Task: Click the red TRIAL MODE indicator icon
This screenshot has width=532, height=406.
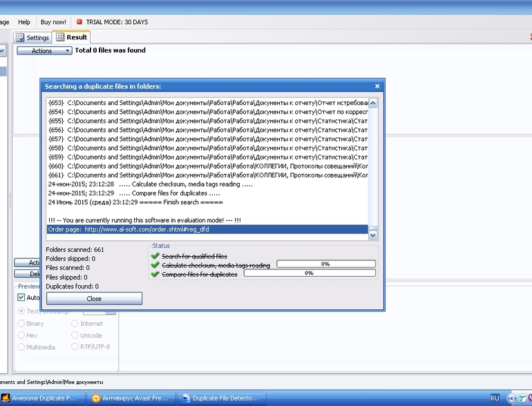Action: tap(79, 22)
